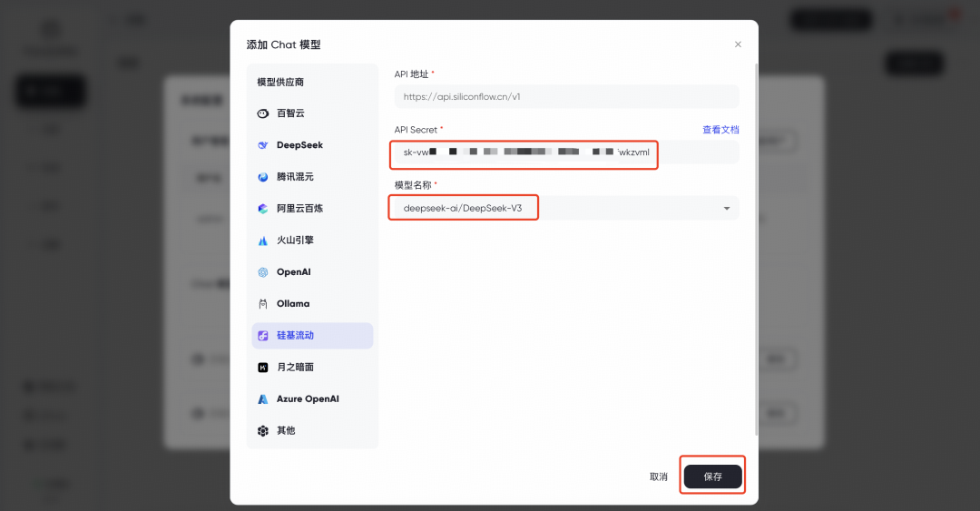Select 腾讯混元 provider label
Screen dimensions: 980x511
coord(295,177)
